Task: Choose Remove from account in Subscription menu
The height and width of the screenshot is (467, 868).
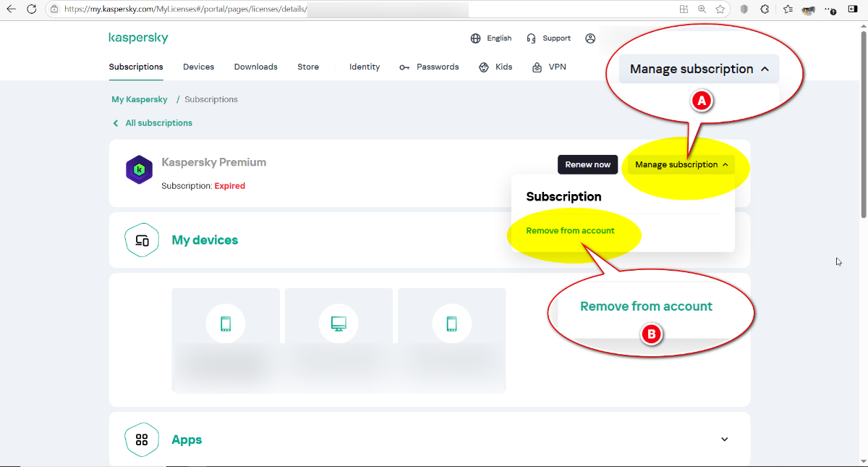Action: tap(570, 230)
